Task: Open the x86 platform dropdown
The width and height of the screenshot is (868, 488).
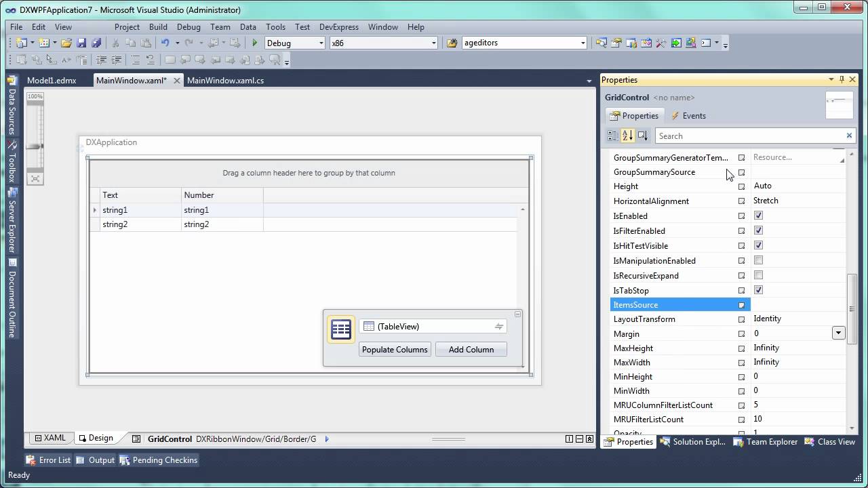Action: click(433, 43)
